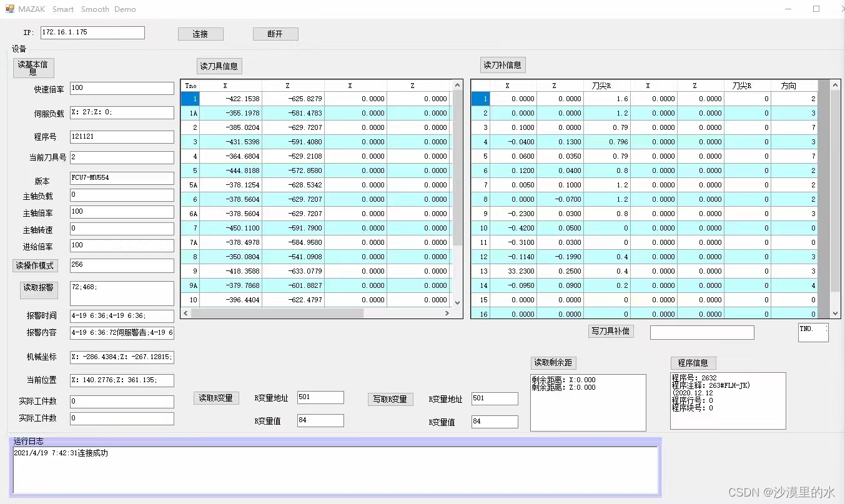Viewport: 845px width, 504px height.
Task: Click the 程序信息 button
Action: (693, 363)
